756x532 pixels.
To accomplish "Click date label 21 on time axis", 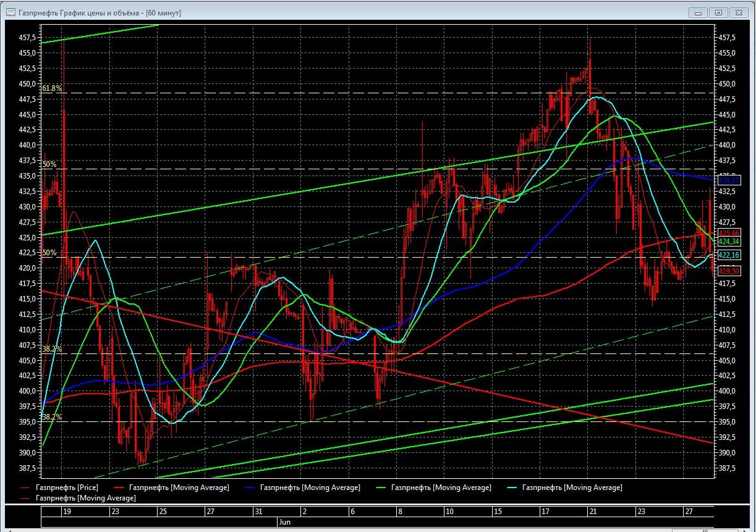I will tap(593, 512).
